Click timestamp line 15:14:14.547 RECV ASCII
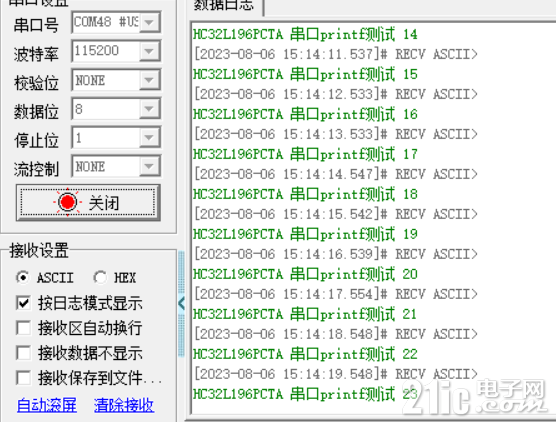Viewport: 556px width, 422px height. pos(336,174)
